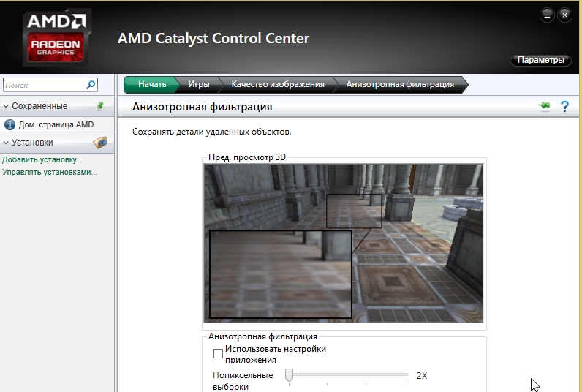Image resolution: width=582 pixels, height=392 pixels.
Task: Go to the Качество изображения breadcrumb
Action: pos(278,84)
